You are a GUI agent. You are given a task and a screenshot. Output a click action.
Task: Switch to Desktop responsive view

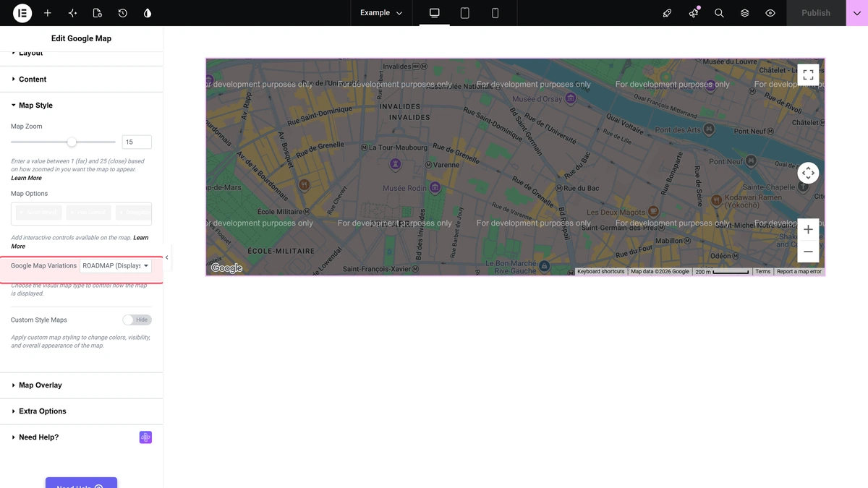pyautogui.click(x=435, y=13)
